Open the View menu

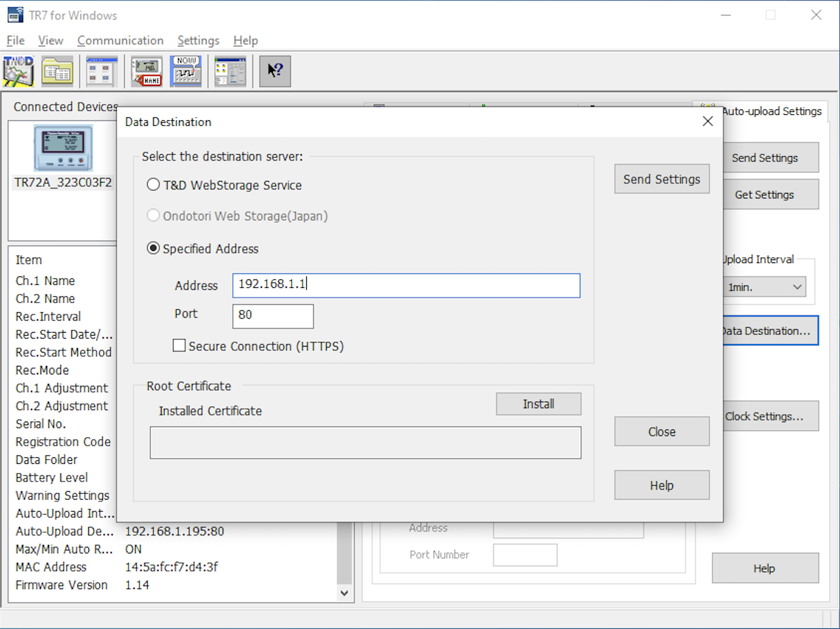(x=51, y=41)
